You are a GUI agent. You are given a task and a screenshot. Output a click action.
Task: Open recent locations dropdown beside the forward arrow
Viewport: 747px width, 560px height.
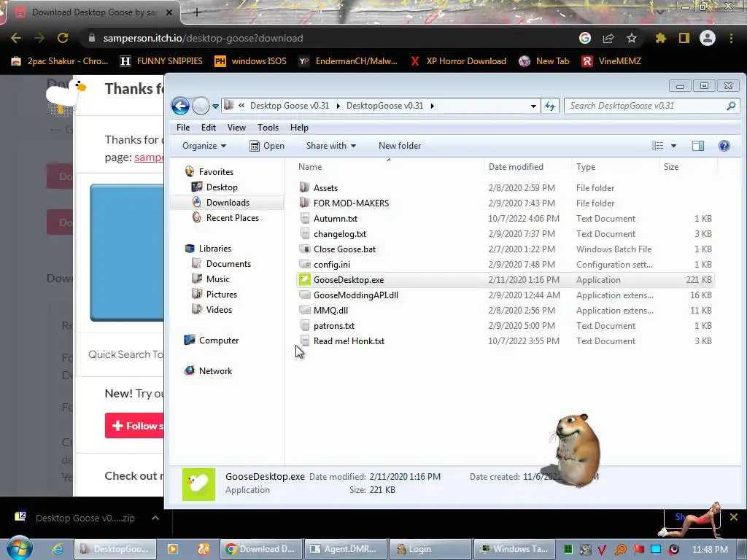click(215, 106)
